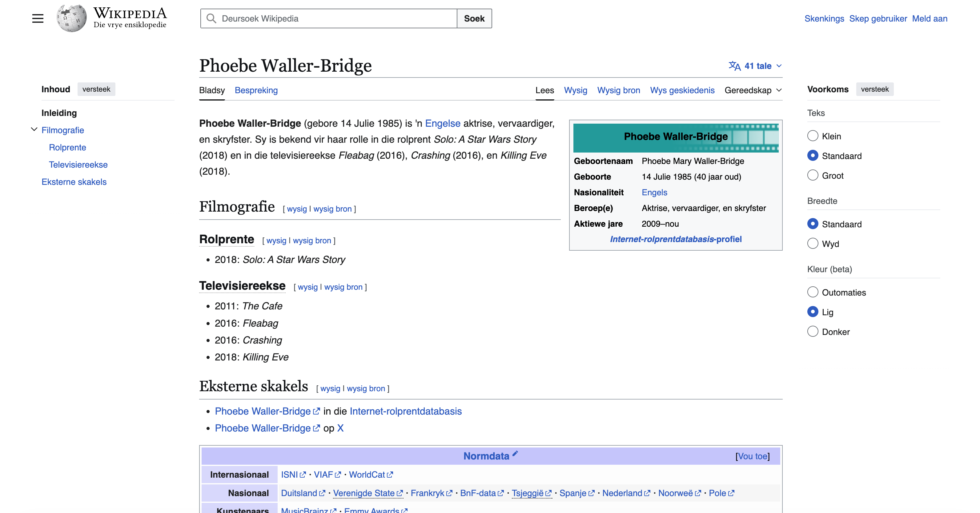Hide the Inhoud sidebar via versteek

click(96, 89)
